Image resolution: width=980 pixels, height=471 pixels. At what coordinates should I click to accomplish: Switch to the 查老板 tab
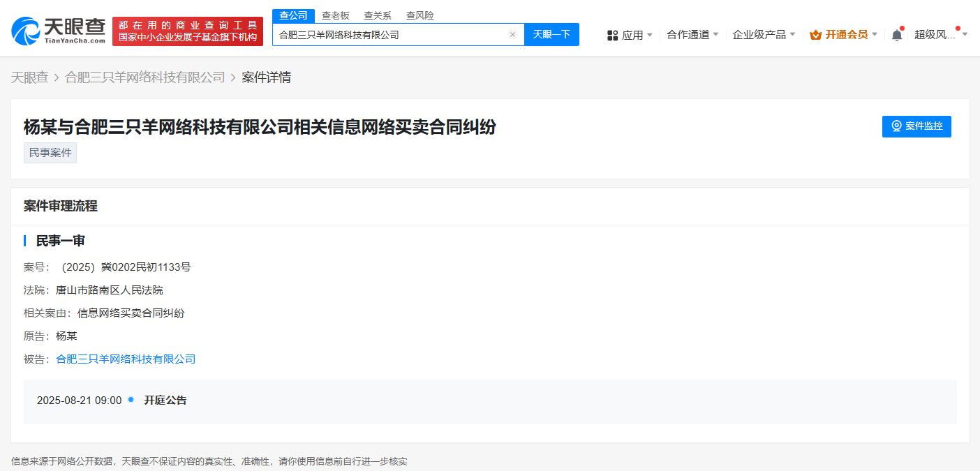[335, 15]
